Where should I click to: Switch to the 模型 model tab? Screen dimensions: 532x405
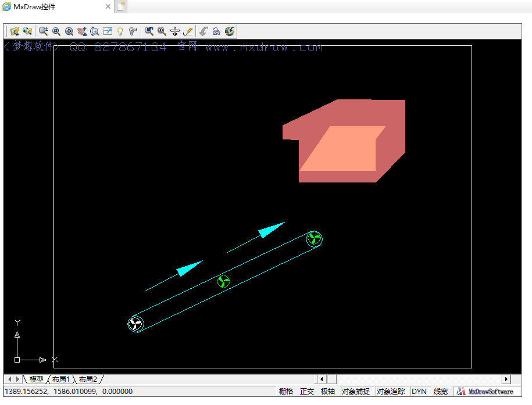click(x=36, y=379)
